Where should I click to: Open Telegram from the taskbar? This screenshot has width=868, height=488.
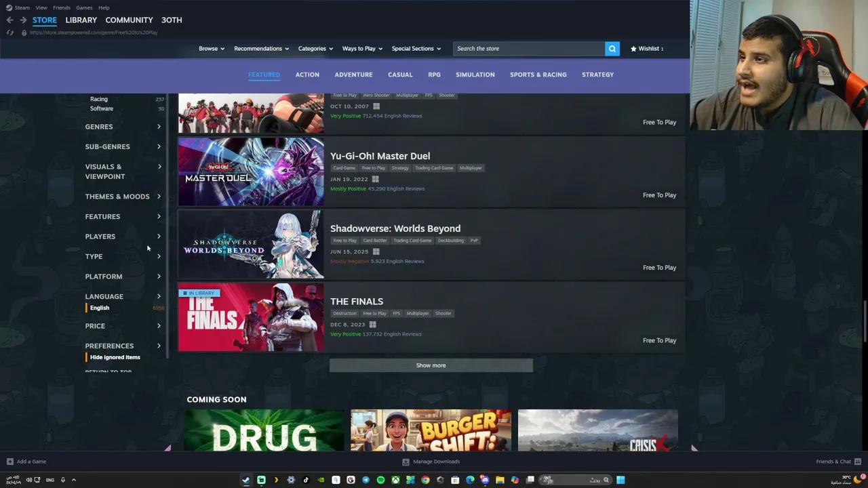366,480
